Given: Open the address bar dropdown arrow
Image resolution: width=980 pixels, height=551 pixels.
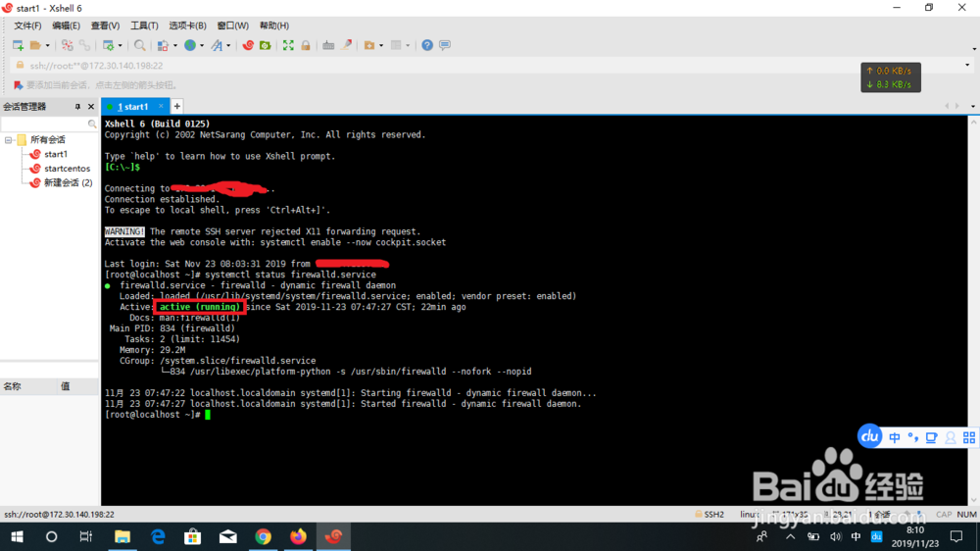Looking at the screenshot, I should 967,65.
